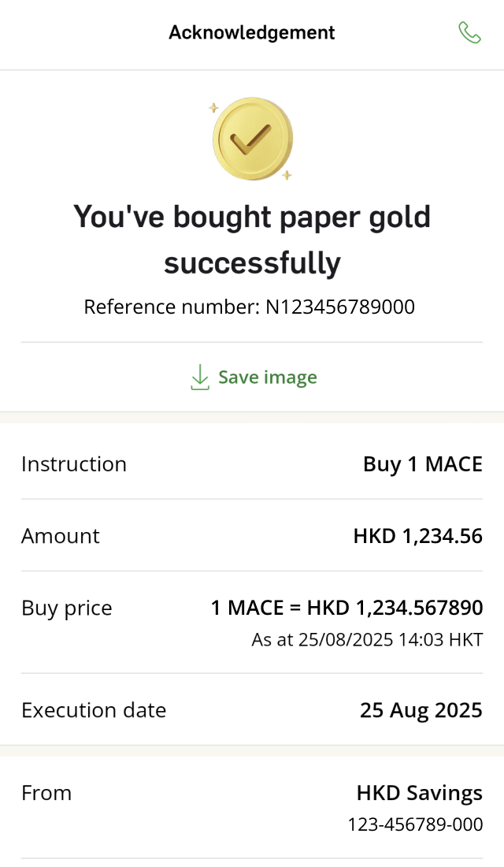This screenshot has height=867, width=504.
Task: Click the "Buy 1 MACE" instruction value
Action: (x=422, y=464)
